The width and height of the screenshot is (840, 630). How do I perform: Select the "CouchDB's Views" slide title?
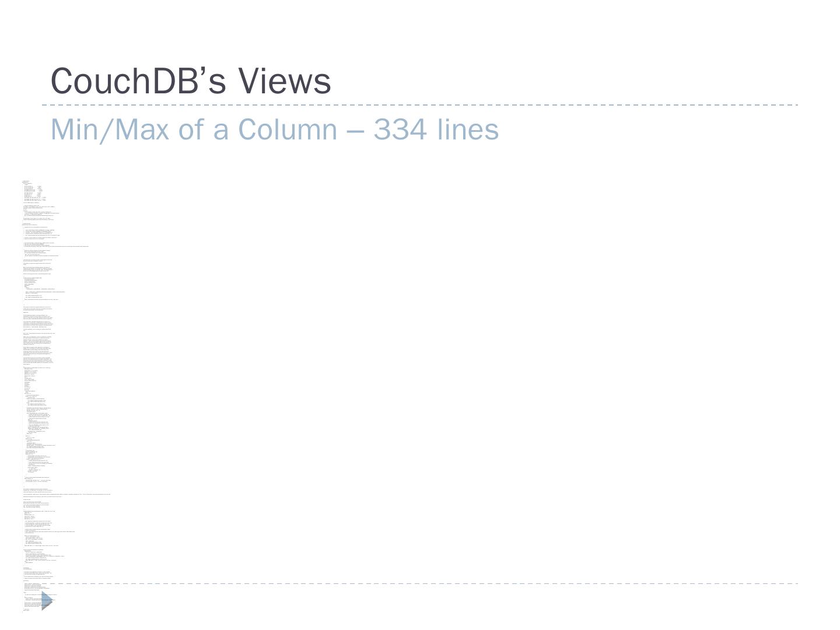(x=191, y=80)
